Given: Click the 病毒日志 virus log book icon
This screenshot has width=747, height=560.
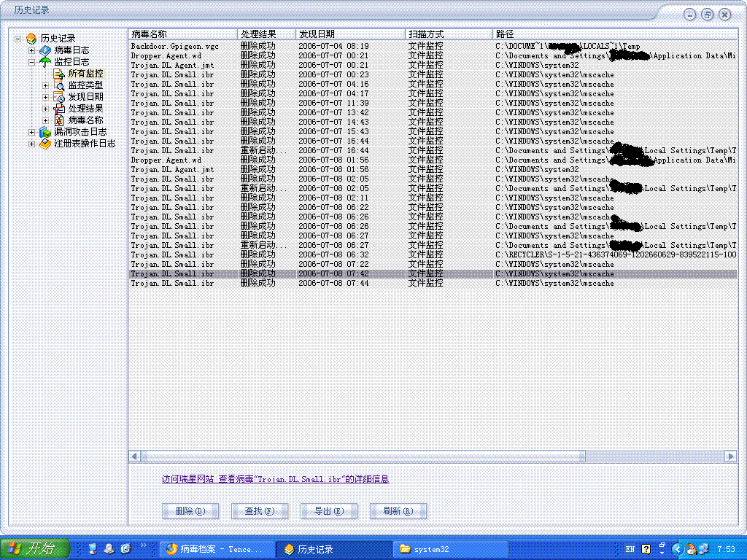Looking at the screenshot, I should click(x=45, y=50).
